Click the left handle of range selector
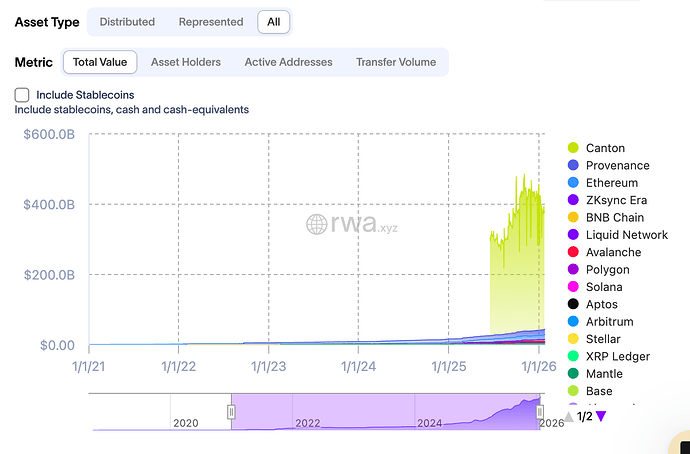Image resolution: width=690 pixels, height=454 pixels. (x=231, y=411)
